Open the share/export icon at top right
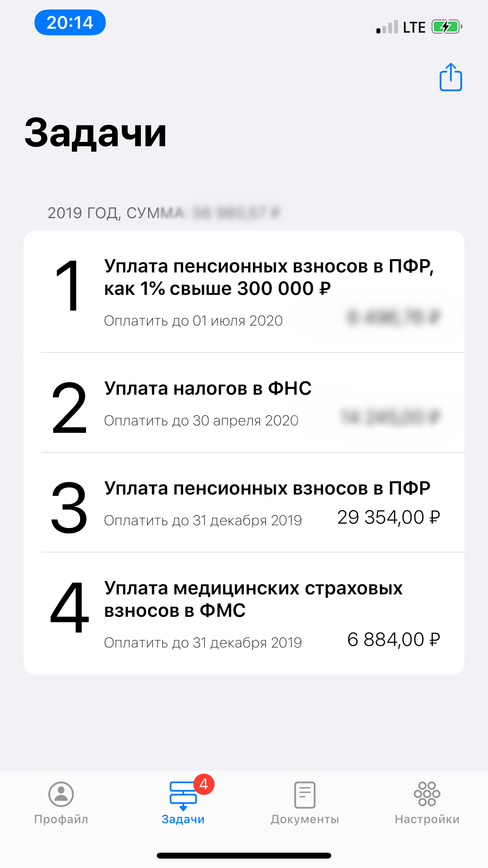The image size is (488, 868). tap(451, 77)
